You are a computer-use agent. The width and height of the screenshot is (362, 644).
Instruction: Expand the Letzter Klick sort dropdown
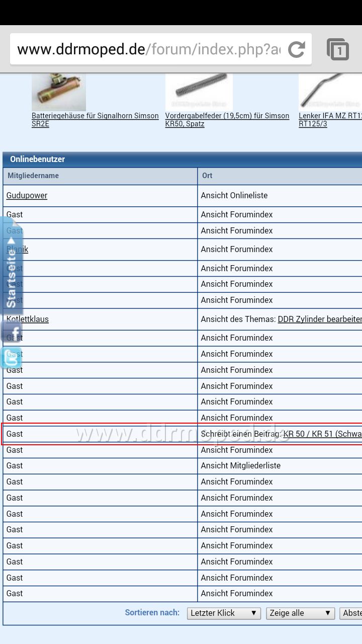(x=224, y=613)
